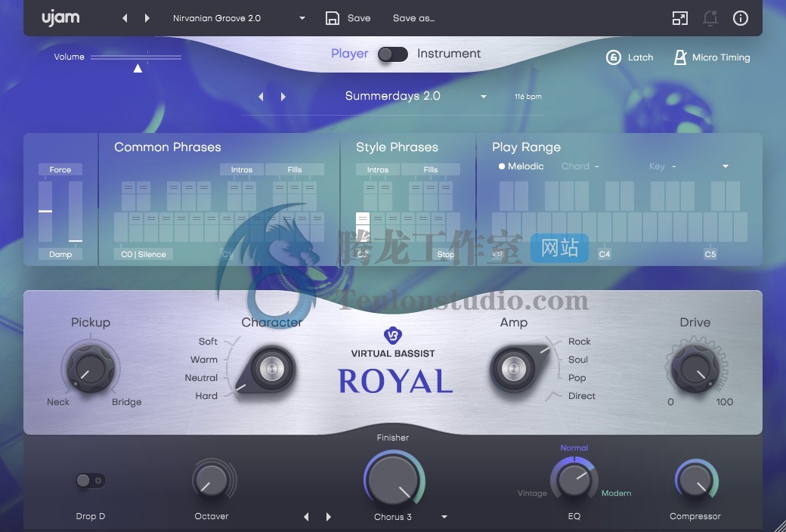Click the Micro Timing metronome icon
The width and height of the screenshot is (786, 532).
point(680,57)
